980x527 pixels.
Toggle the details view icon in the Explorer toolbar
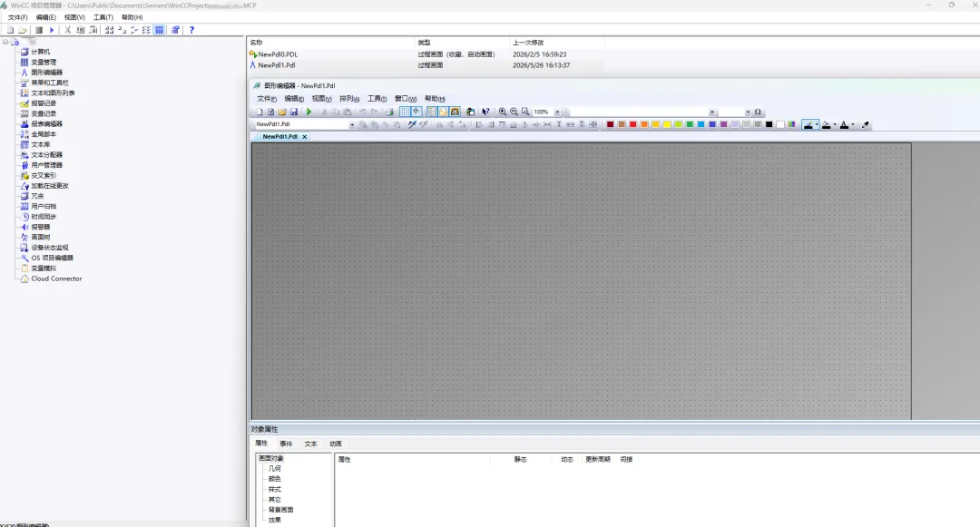pos(160,30)
